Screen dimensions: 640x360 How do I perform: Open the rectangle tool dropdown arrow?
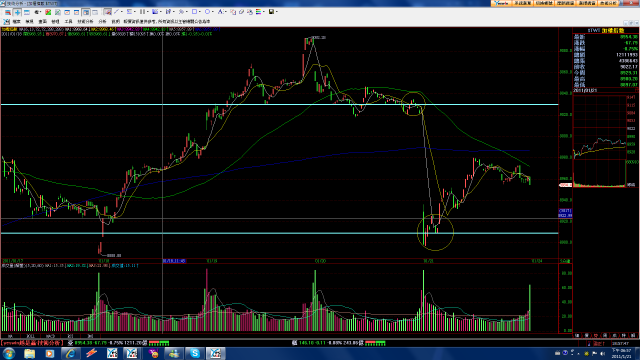[x=200, y=12]
